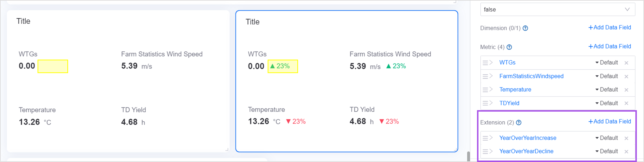Click the Dimension help question icon
The image size is (644, 162).
pos(525,28)
